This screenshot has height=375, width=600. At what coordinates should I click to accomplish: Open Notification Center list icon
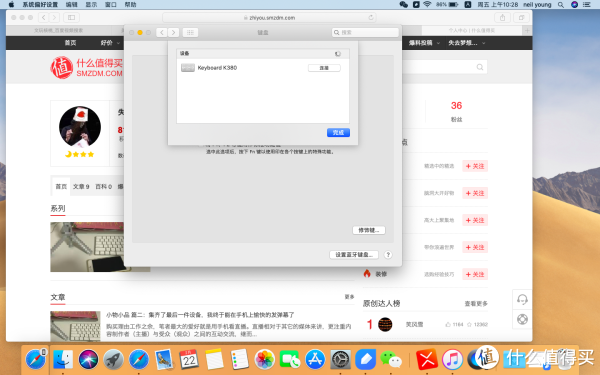pos(587,5)
